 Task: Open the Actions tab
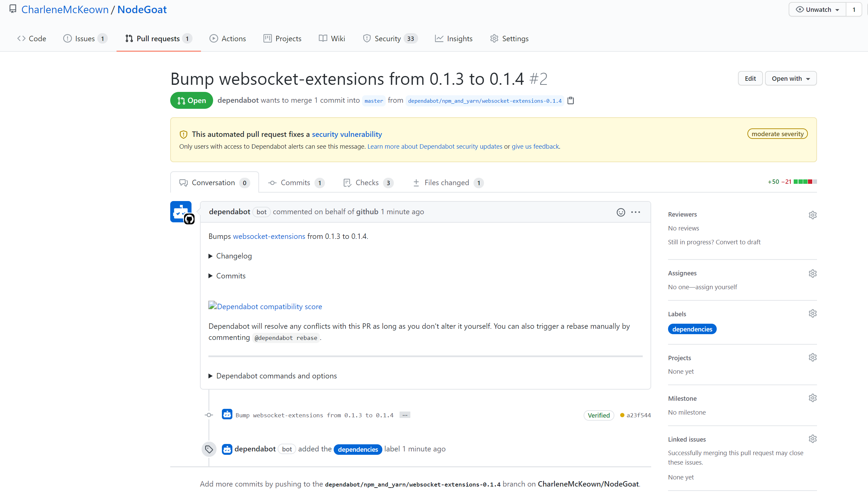228,39
